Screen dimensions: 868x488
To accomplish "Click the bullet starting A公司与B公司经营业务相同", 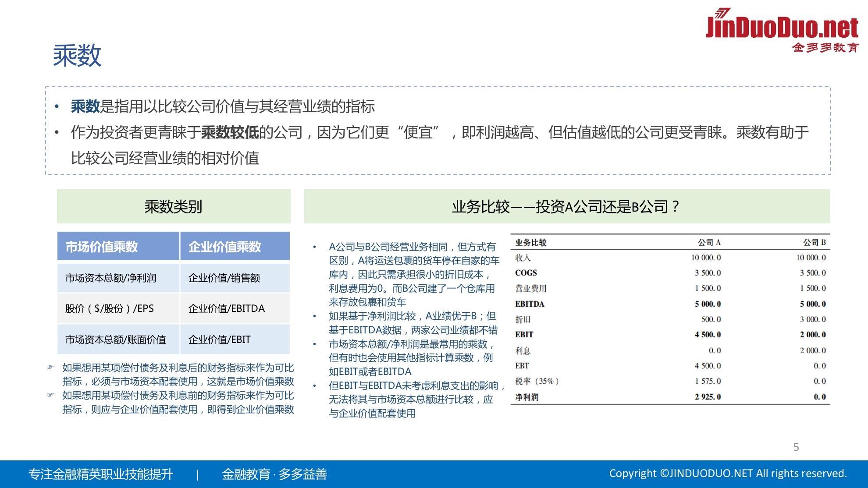I will pyautogui.click(x=414, y=274).
